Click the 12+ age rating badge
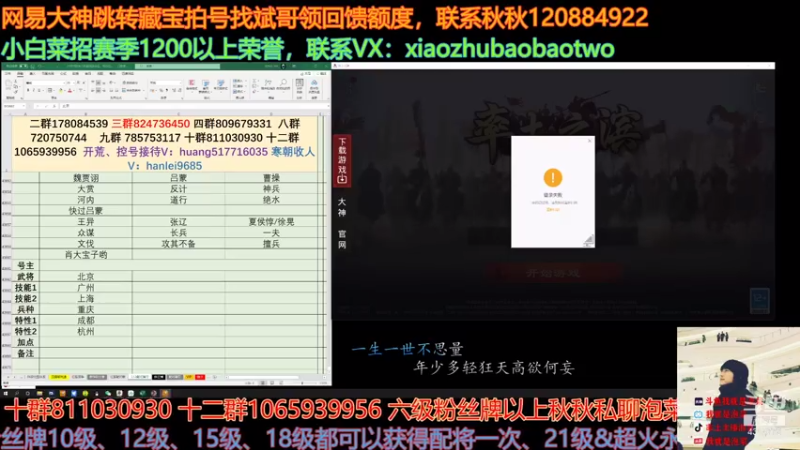This screenshot has width=800, height=450. (x=760, y=301)
